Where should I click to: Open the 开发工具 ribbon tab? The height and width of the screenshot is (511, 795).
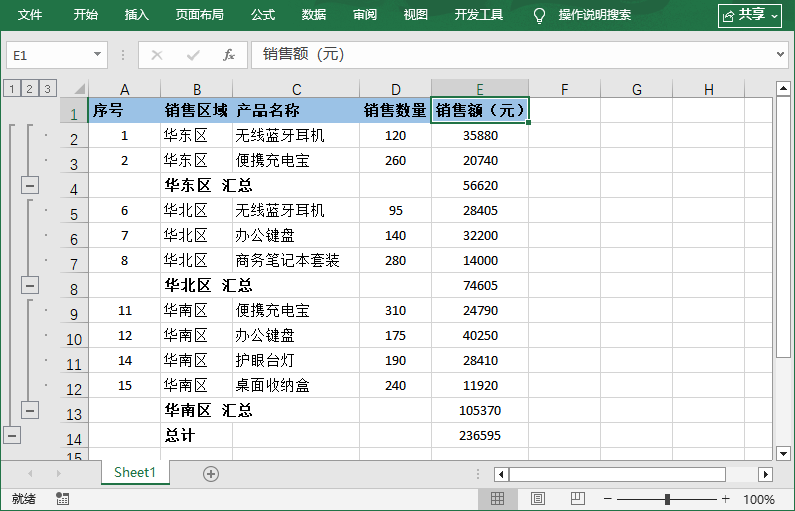click(479, 15)
